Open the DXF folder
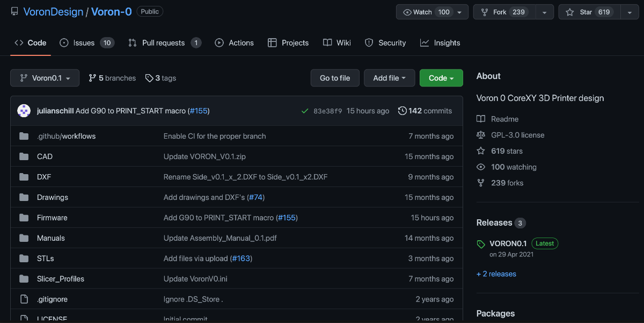644x323 pixels. pyautogui.click(x=44, y=177)
